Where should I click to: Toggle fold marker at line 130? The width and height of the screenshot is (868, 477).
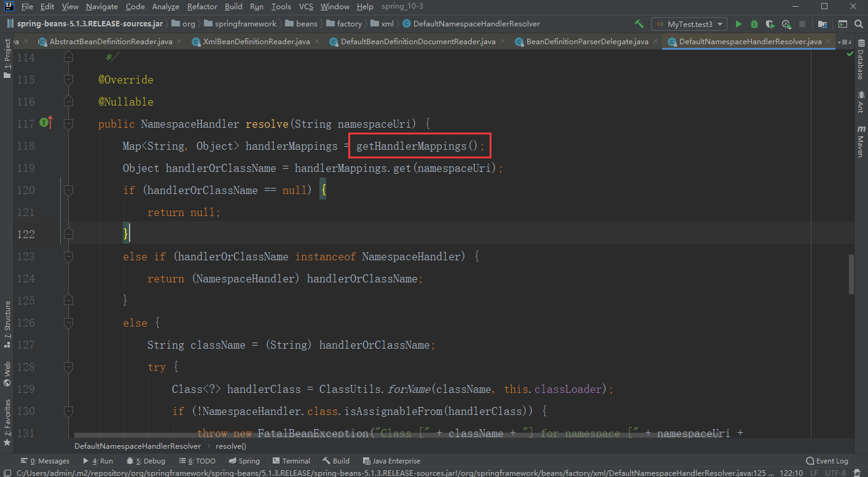click(68, 411)
